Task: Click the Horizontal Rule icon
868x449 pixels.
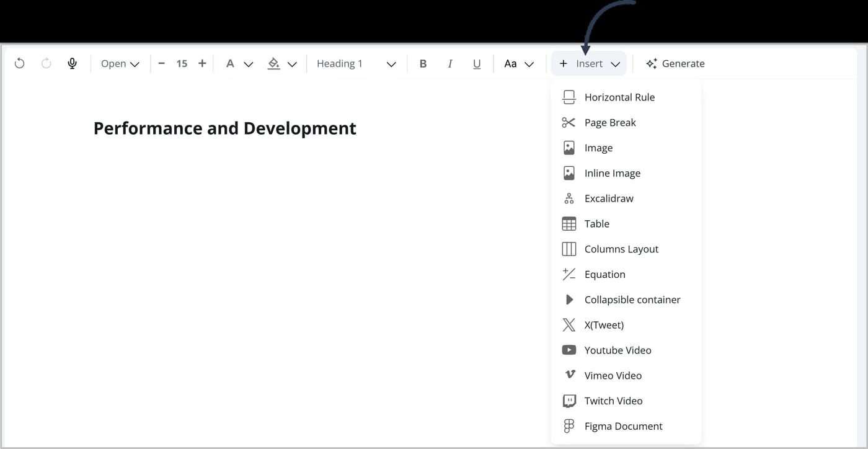Action: pos(569,97)
